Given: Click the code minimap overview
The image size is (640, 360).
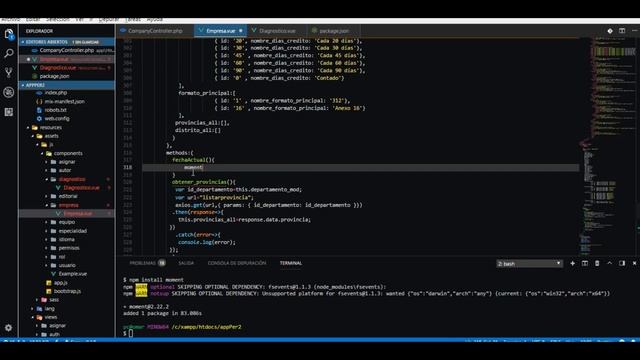Looking at the screenshot, I should click(x=607, y=146).
